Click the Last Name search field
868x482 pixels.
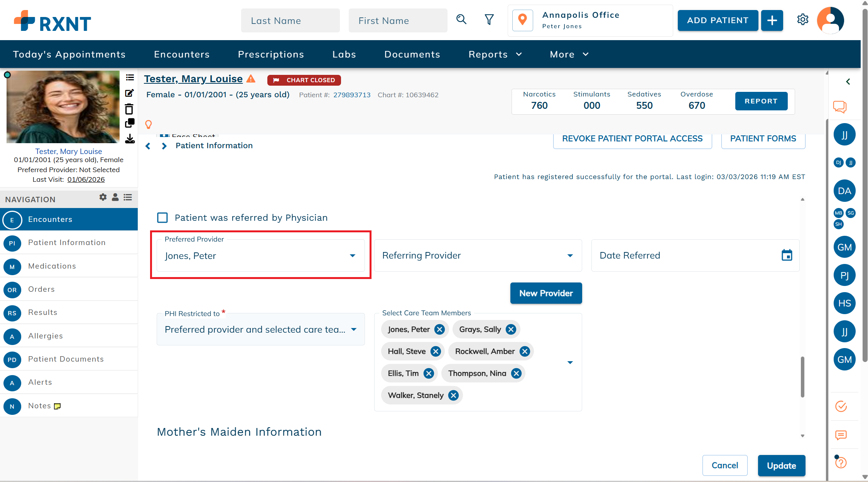(290, 21)
